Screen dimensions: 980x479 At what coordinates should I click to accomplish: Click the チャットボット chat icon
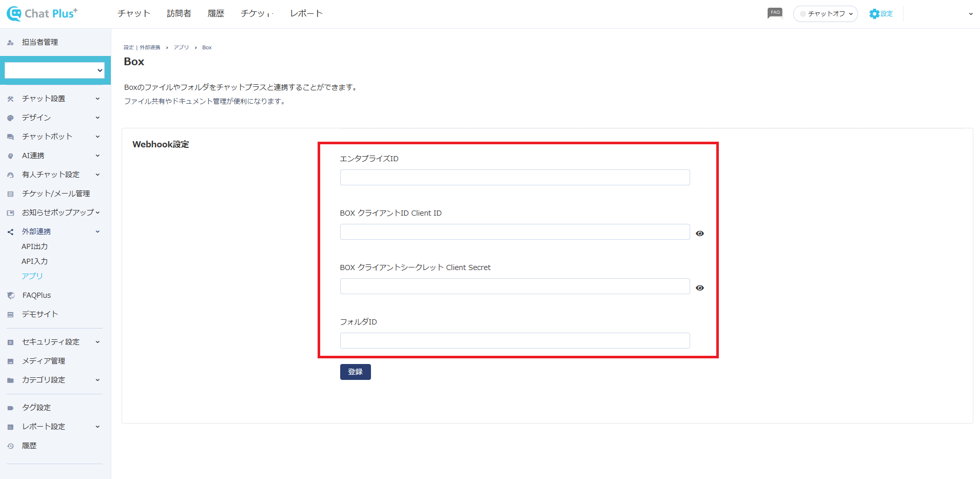click(10, 137)
